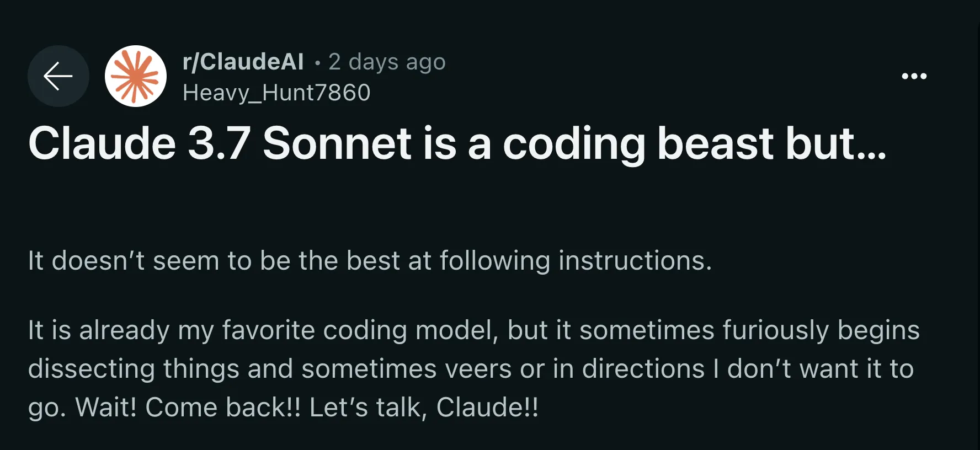Click "3.7" in the post title
The width and height of the screenshot is (980, 450).
point(219,143)
